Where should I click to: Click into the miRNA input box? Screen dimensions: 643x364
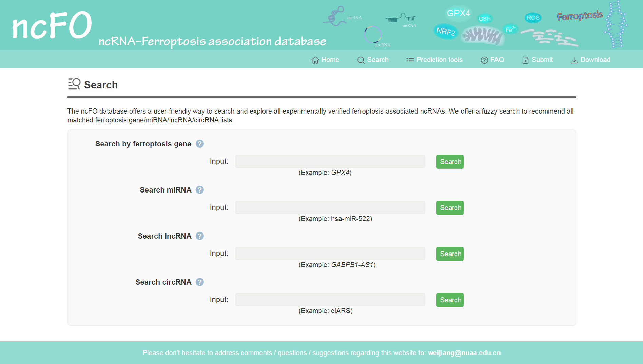330,207
